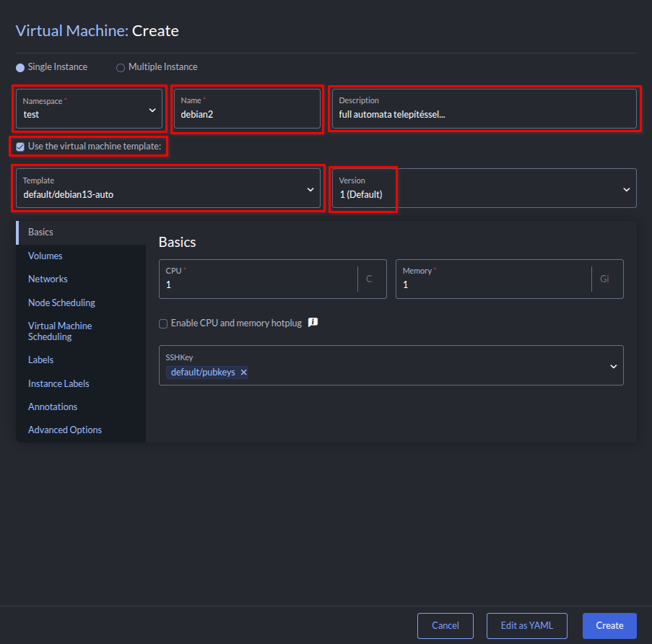Click the Edit as YAML button
The image size is (652, 644).
point(526,626)
